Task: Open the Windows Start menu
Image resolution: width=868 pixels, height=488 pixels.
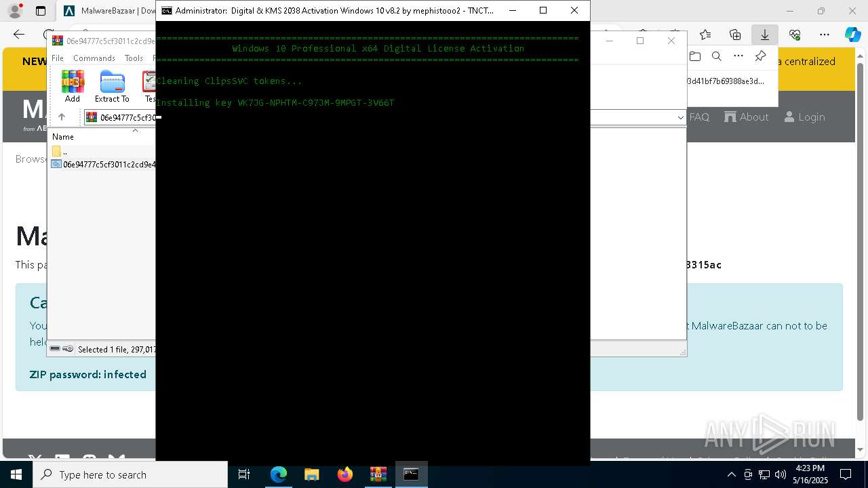Action: pos(16,474)
